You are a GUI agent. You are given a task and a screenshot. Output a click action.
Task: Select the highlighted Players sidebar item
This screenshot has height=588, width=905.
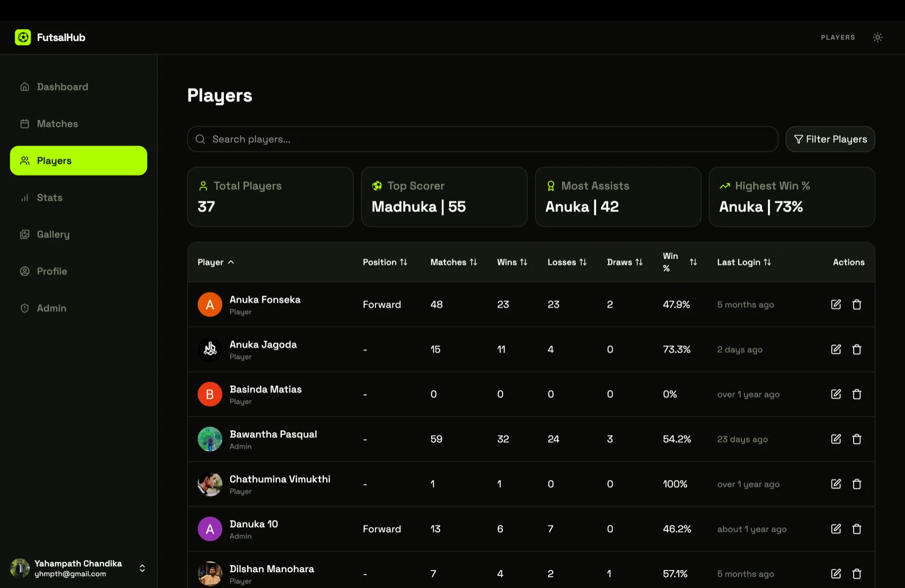[79, 161]
